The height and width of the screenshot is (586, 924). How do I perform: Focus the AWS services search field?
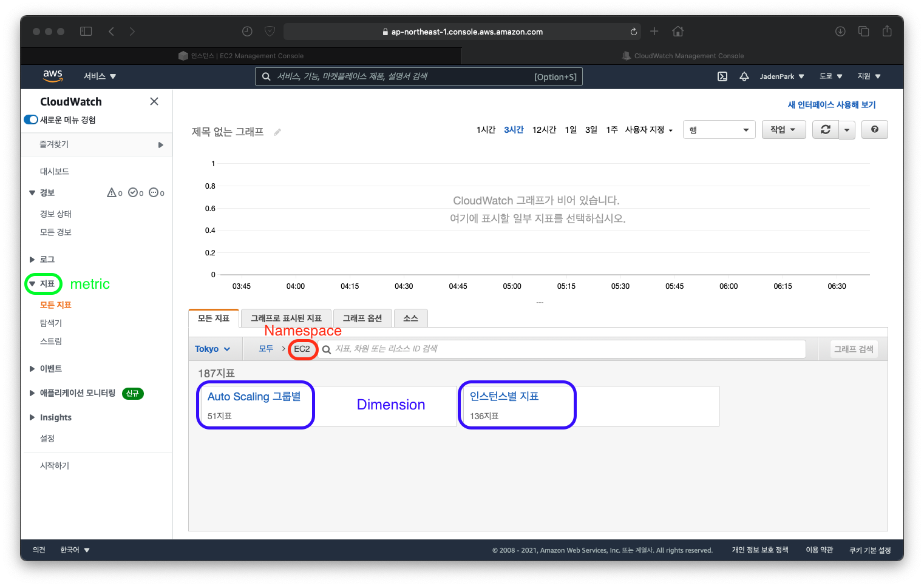pyautogui.click(x=418, y=76)
